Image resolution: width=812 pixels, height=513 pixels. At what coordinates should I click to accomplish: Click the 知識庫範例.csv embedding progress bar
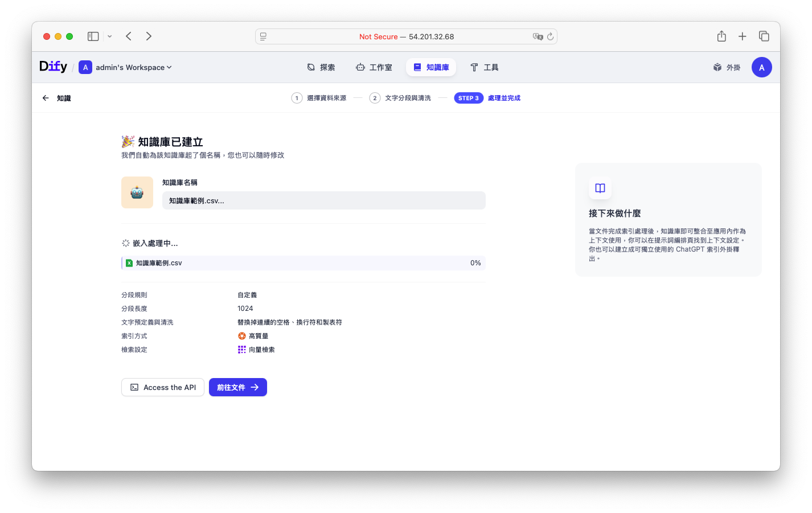[x=304, y=263]
